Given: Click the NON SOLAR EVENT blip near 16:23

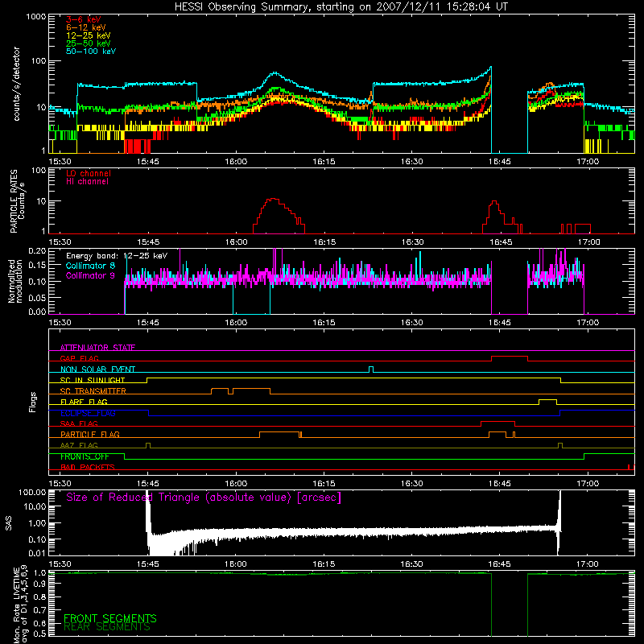Looking at the screenshot, I should pyautogui.click(x=371, y=369).
